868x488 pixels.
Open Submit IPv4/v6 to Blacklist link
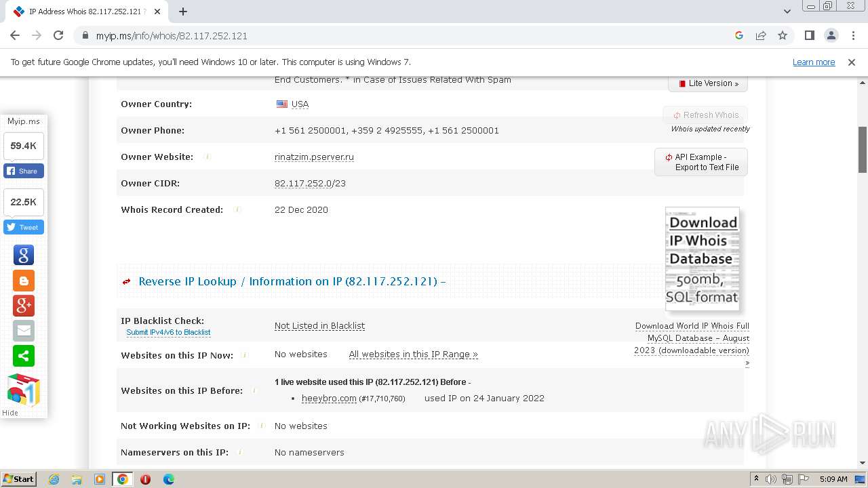[168, 332]
